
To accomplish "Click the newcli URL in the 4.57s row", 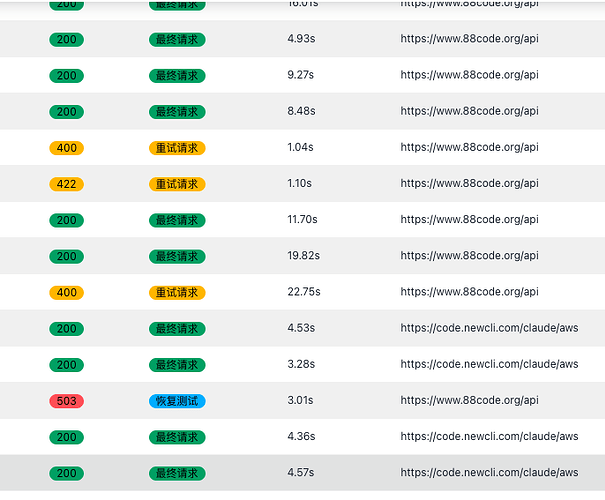I will coord(489,473).
